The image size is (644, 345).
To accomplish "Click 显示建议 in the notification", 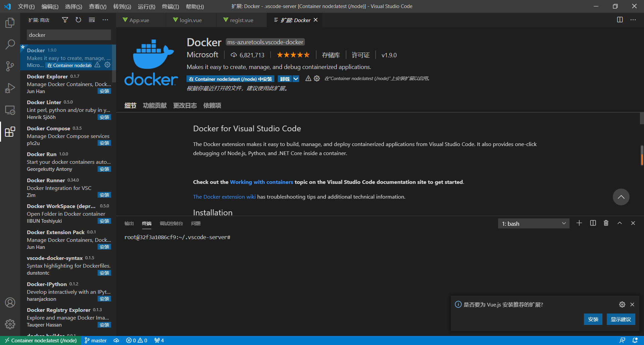I will 621,319.
